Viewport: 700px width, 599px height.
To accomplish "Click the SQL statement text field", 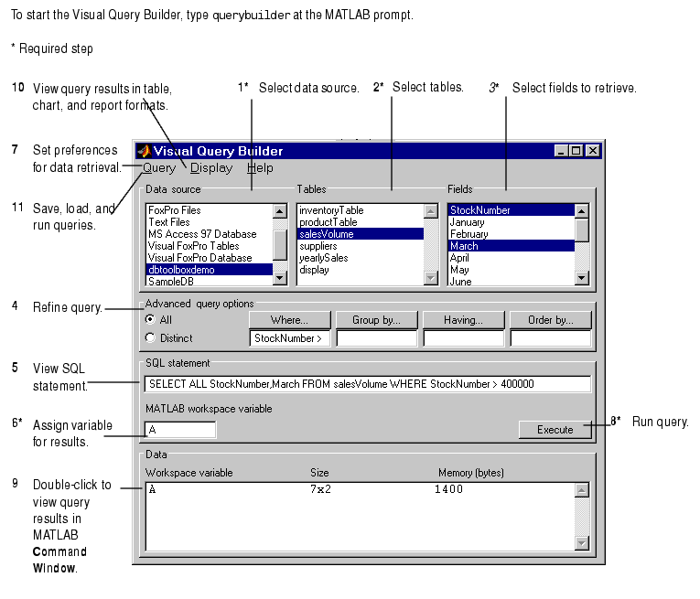I will click(x=368, y=384).
